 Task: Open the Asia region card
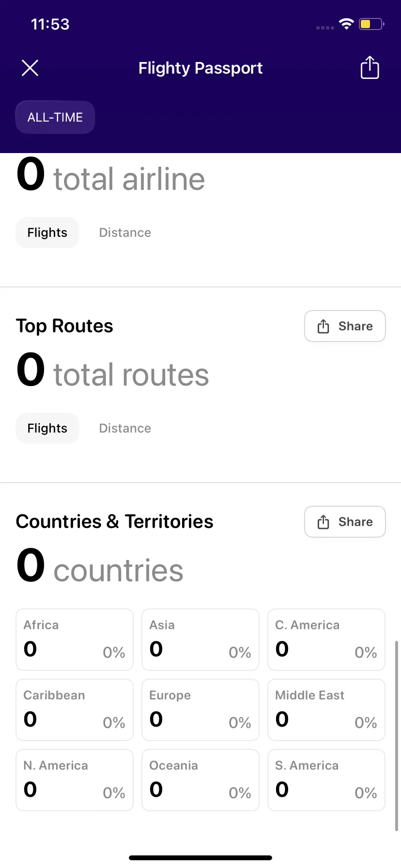tap(200, 640)
